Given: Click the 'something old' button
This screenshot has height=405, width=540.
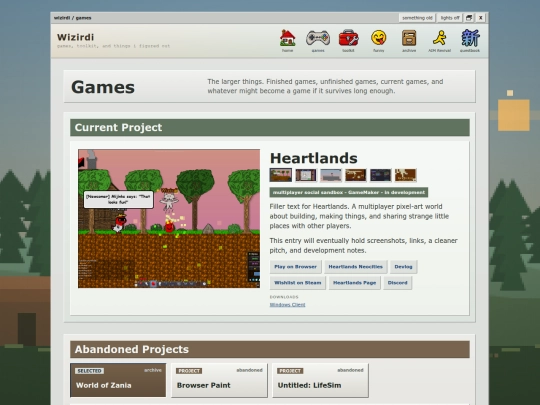Looking at the screenshot, I should tap(417, 18).
